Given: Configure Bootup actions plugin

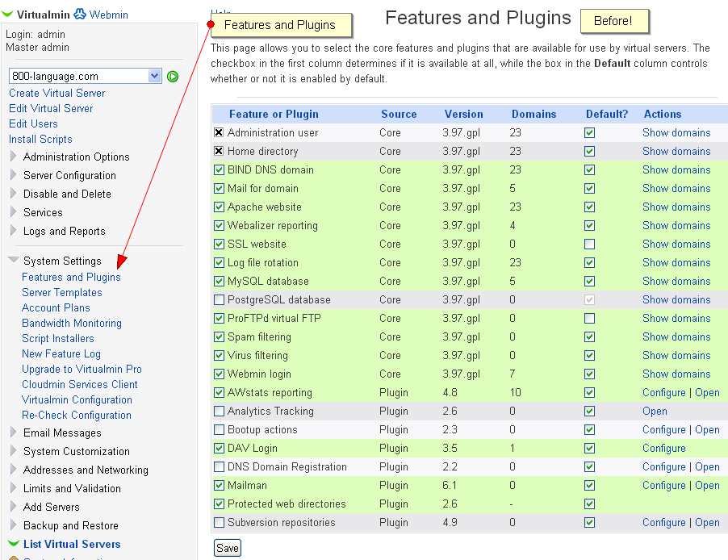Looking at the screenshot, I should point(664,429).
